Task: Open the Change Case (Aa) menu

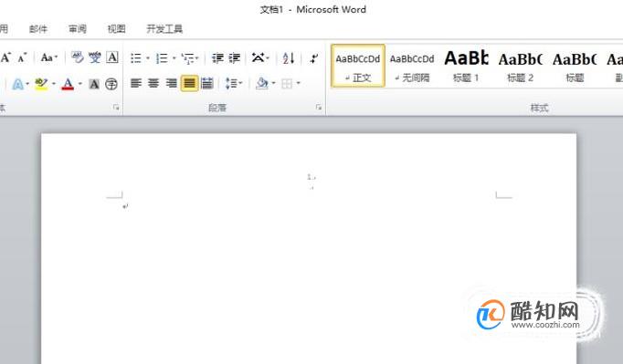Action: [48, 58]
